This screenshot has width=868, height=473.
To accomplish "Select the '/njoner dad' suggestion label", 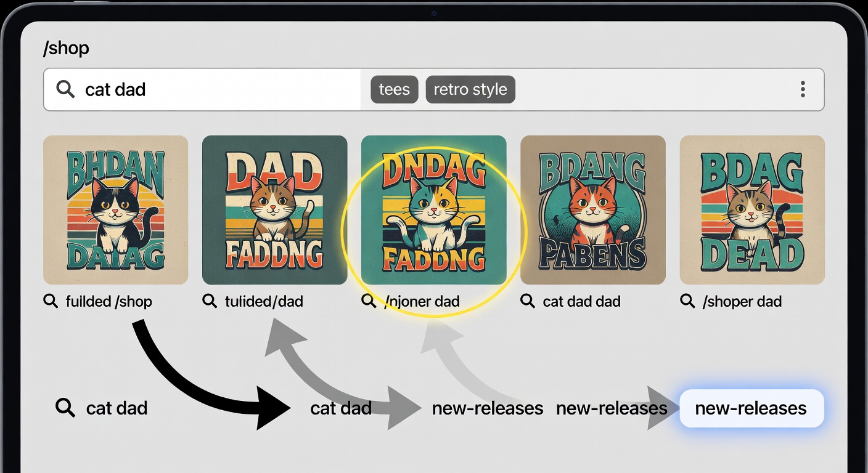I will coord(422,302).
